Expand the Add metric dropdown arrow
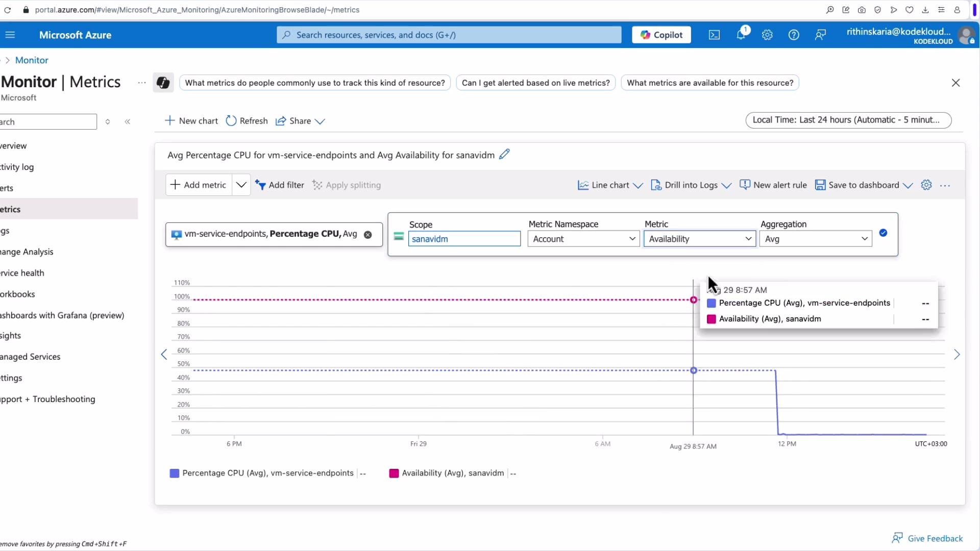 point(241,185)
